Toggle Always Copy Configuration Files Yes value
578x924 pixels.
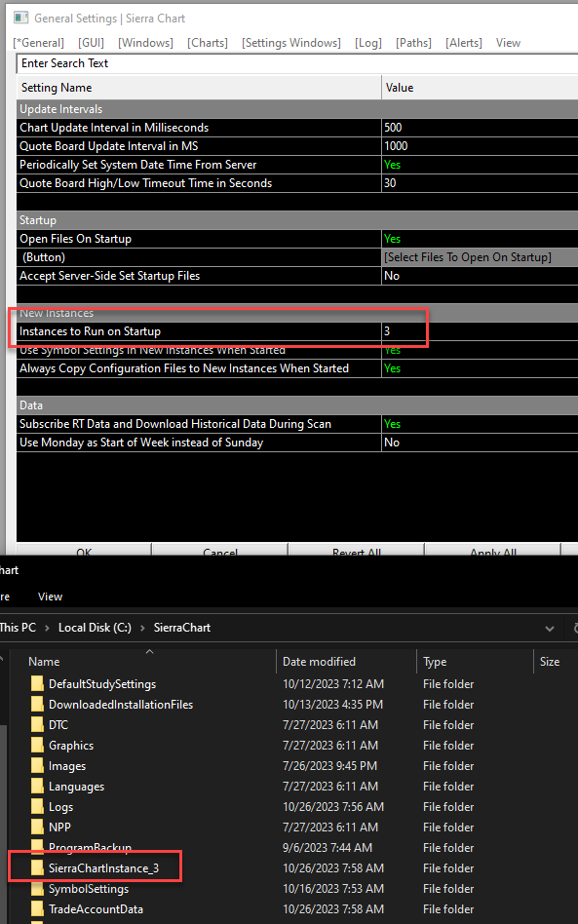coord(481,368)
